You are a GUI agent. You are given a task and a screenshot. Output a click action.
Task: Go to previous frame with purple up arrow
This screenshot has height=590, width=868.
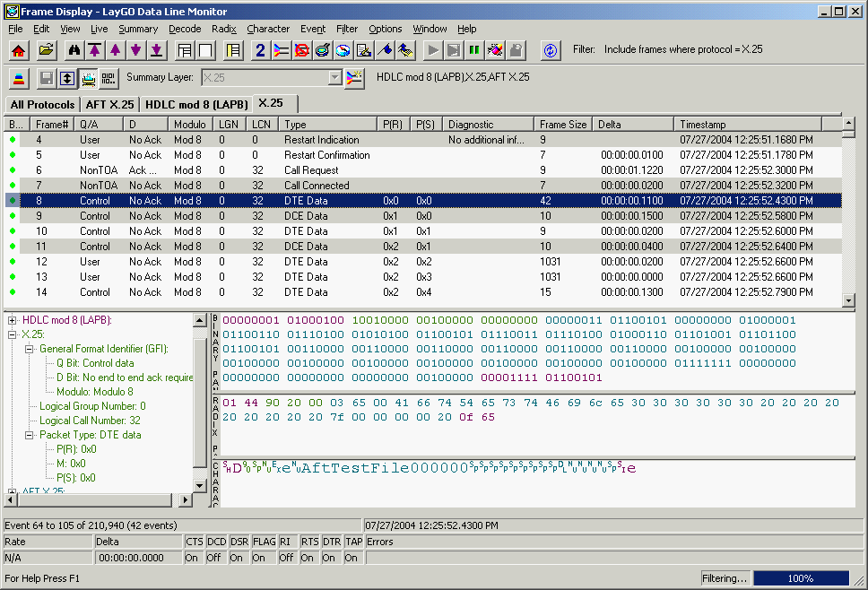click(x=115, y=50)
